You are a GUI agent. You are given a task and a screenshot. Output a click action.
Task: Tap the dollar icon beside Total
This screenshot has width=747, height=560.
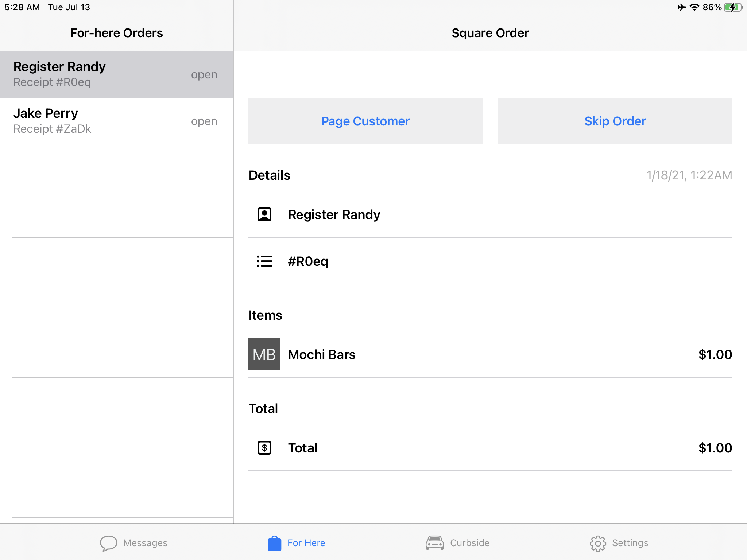click(264, 448)
